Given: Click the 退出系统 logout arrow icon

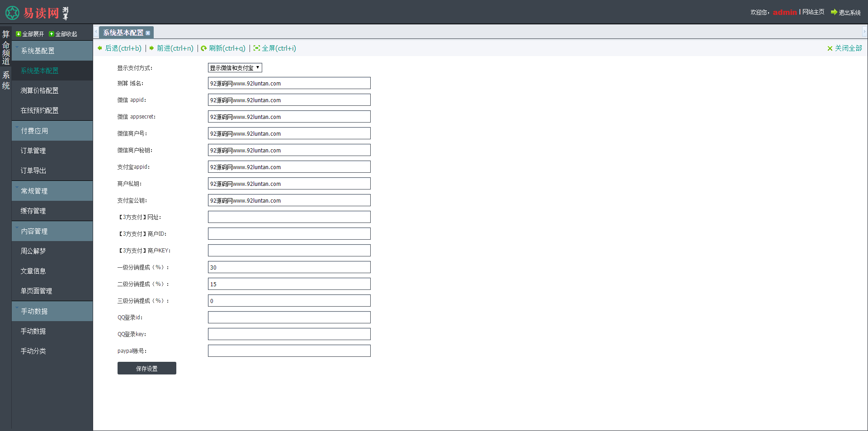Looking at the screenshot, I should coord(834,12).
